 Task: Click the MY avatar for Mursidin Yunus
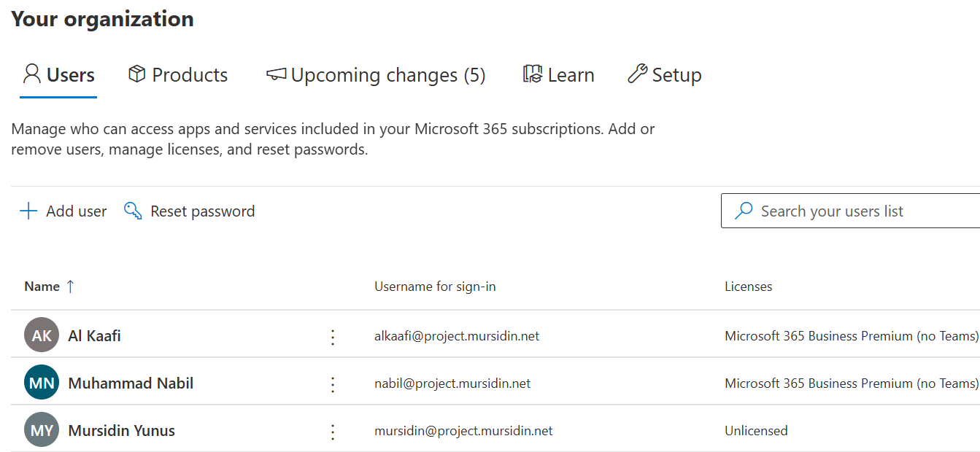pyautogui.click(x=42, y=430)
